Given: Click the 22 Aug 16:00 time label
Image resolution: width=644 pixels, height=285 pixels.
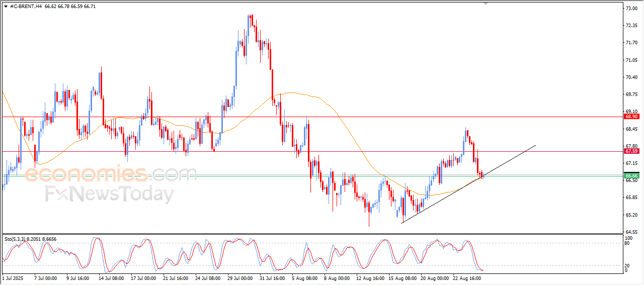Looking at the screenshot, I should coord(466,277).
